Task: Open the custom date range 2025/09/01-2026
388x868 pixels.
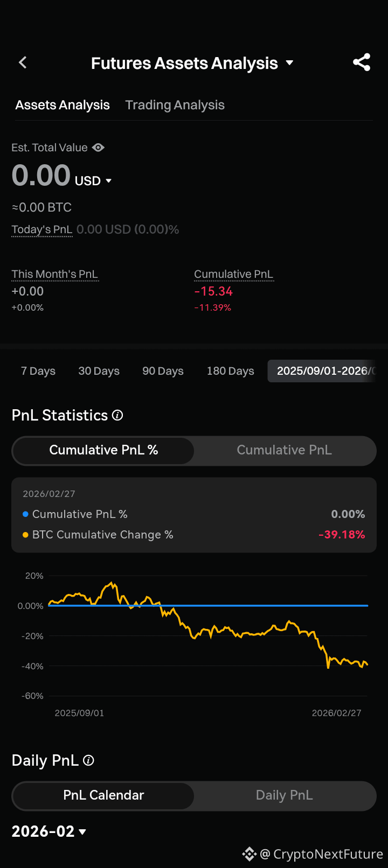Action: click(x=322, y=371)
